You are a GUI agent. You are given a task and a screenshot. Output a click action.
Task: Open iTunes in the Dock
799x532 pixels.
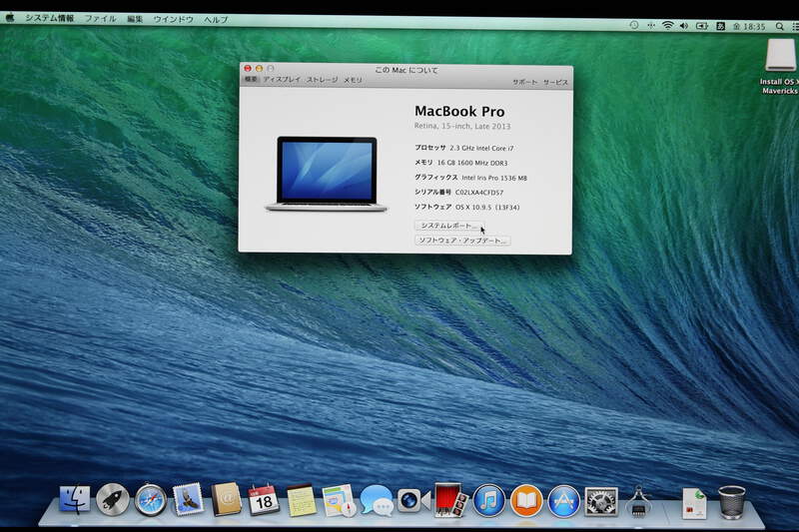point(488,499)
